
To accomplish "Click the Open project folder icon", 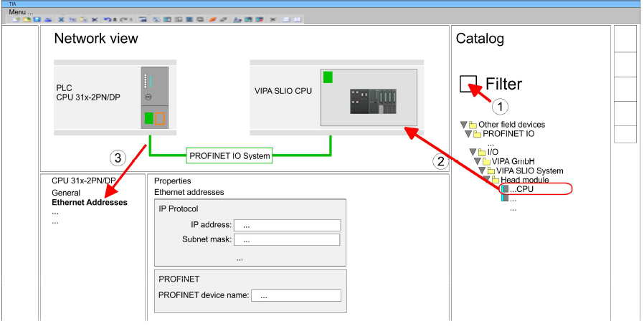I will (27, 19).
